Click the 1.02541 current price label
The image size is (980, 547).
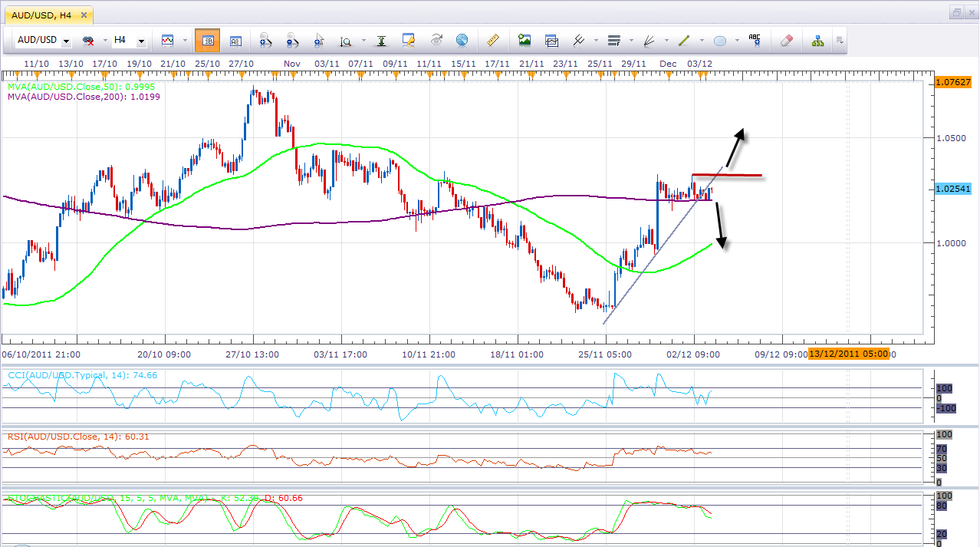(953, 189)
